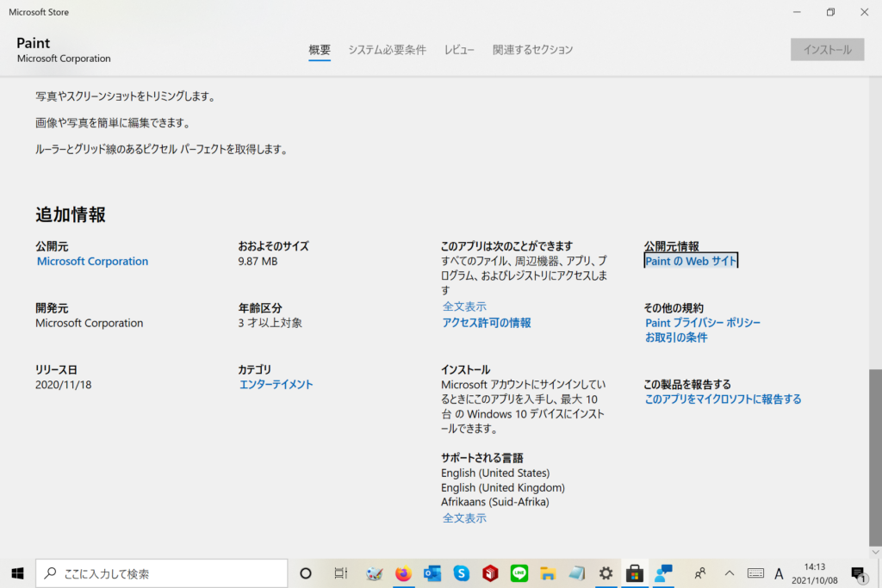This screenshot has width=882, height=588.
Task: Open LINE from the taskbar
Action: pyautogui.click(x=519, y=573)
